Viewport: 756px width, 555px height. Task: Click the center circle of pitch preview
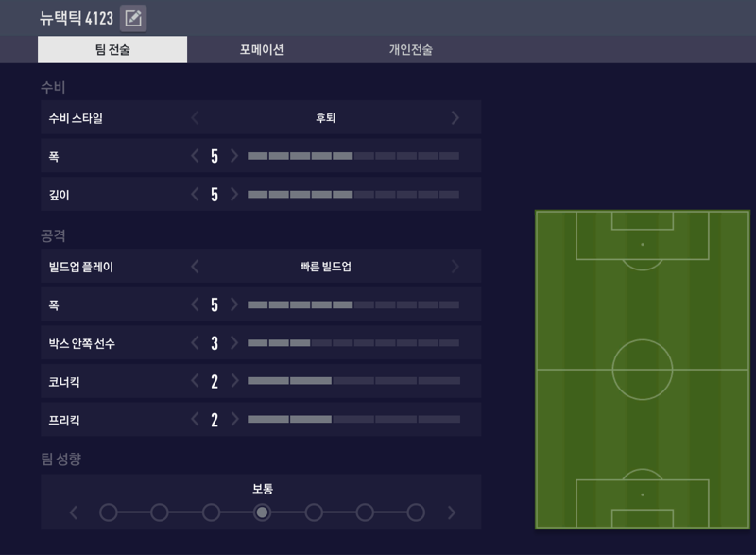(x=643, y=370)
